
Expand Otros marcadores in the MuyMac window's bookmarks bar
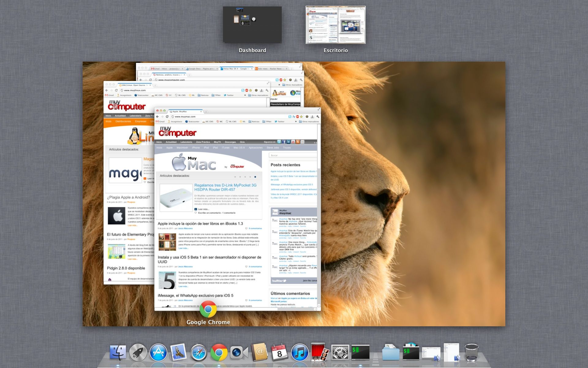coord(309,121)
